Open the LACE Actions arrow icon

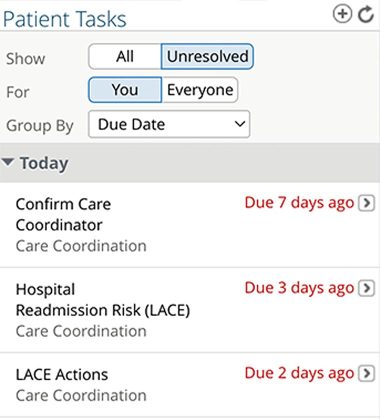point(366,373)
